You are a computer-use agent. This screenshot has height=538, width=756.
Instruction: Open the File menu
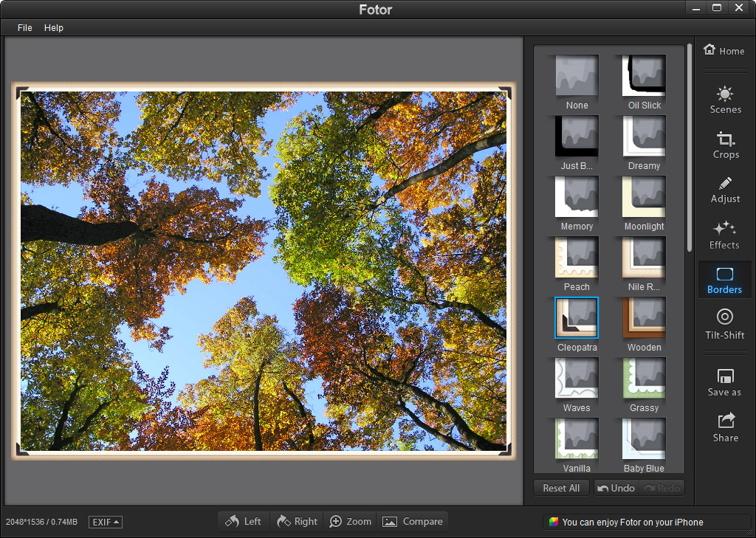[24, 28]
